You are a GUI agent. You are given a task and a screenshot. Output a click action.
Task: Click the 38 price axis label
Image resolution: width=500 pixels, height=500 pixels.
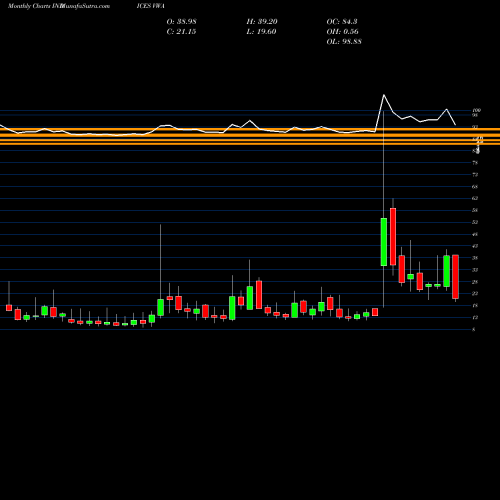(475, 258)
